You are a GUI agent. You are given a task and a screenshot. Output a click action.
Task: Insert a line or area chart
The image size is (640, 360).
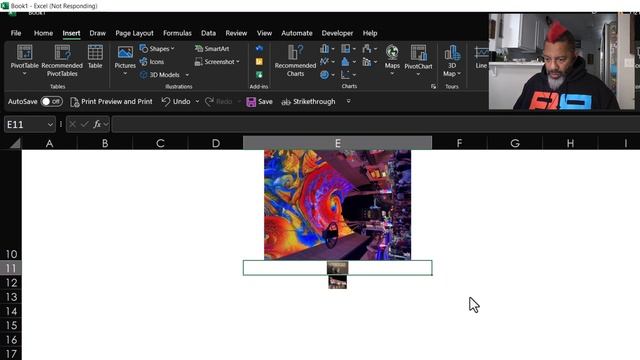(327, 62)
